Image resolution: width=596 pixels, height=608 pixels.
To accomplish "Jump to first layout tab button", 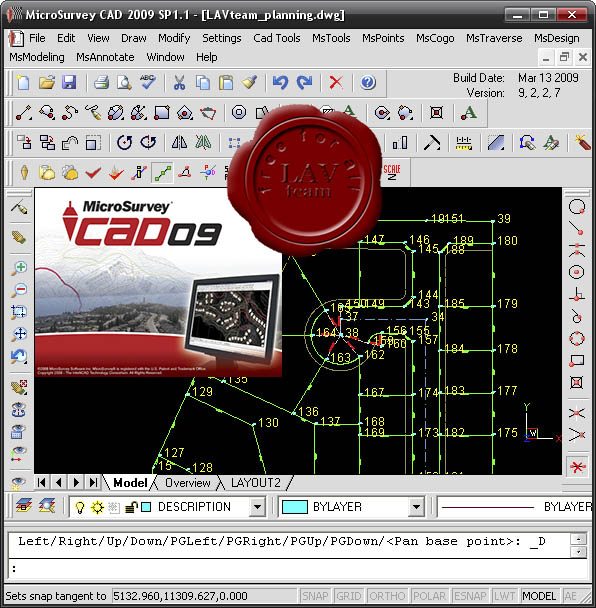I will 41,482.
